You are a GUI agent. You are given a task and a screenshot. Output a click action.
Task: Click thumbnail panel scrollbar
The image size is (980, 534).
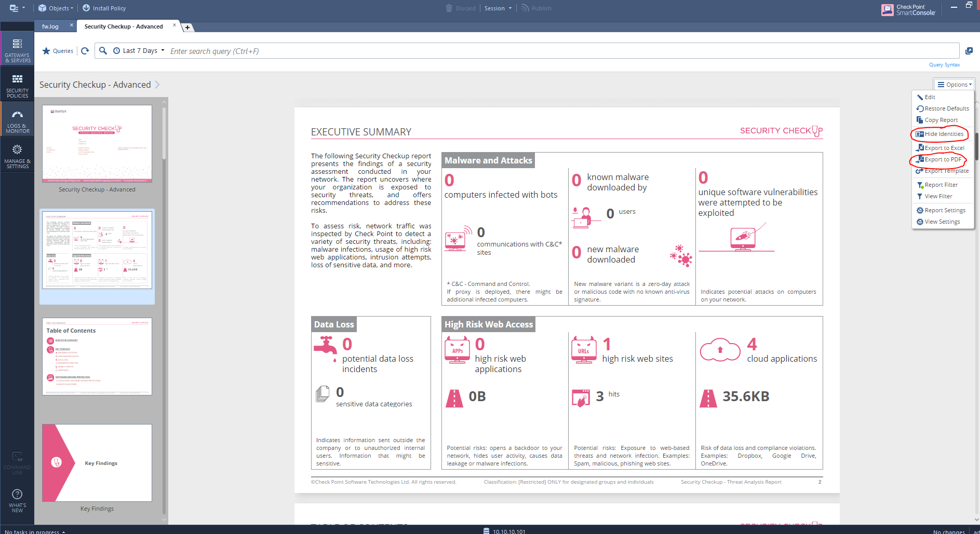[164, 134]
